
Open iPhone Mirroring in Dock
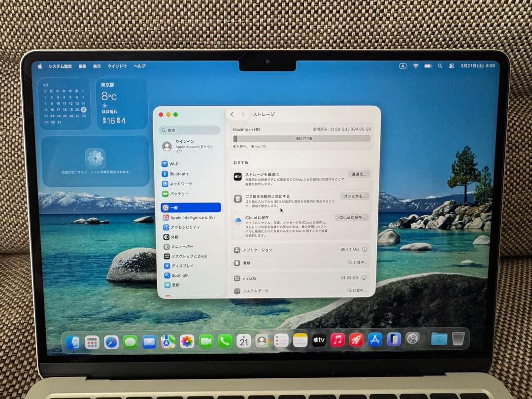click(394, 339)
